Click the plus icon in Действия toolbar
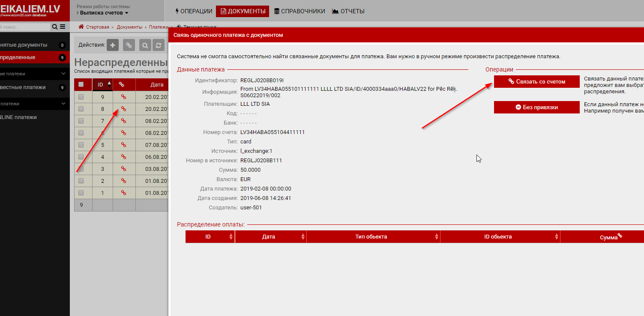644x316 pixels. coord(113,45)
